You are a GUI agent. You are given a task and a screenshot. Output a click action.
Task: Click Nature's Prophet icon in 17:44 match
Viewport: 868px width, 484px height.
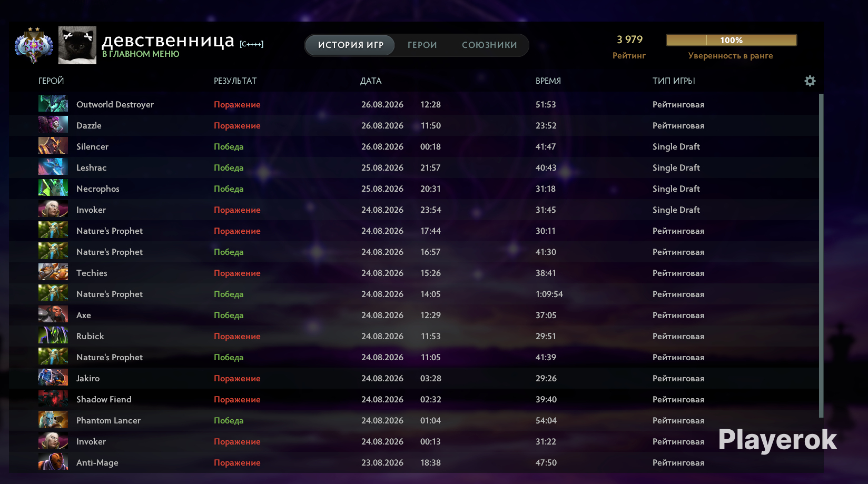click(53, 230)
